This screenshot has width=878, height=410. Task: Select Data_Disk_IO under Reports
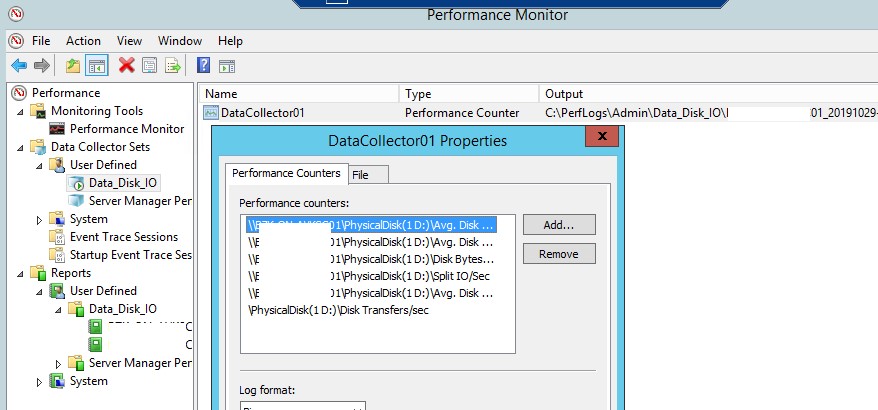coord(123,309)
